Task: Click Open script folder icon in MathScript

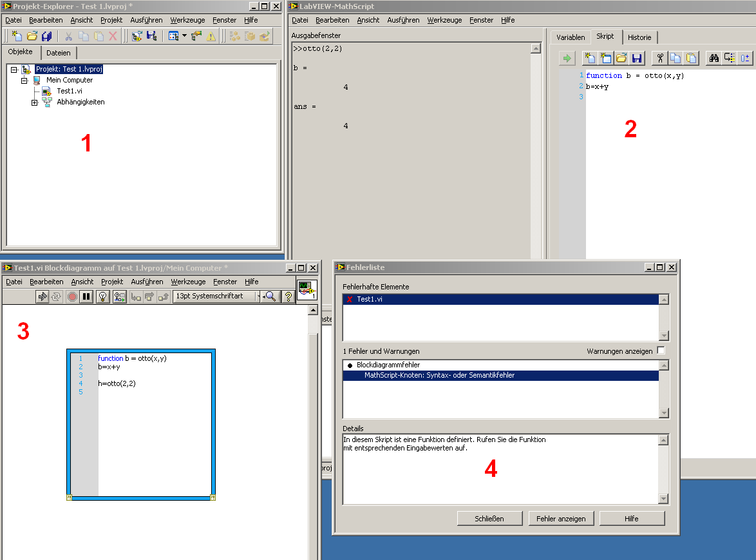Action: 621,59
